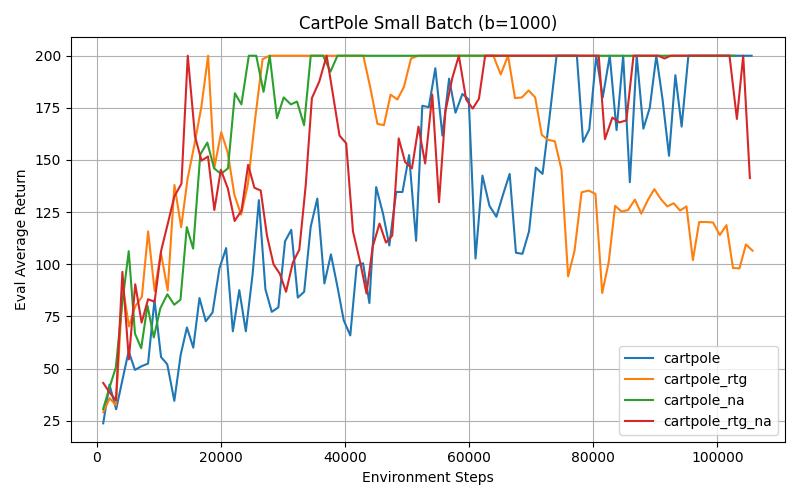Click the x-axis tick label '40000'
Screen dimensions: 800x500
point(345,457)
